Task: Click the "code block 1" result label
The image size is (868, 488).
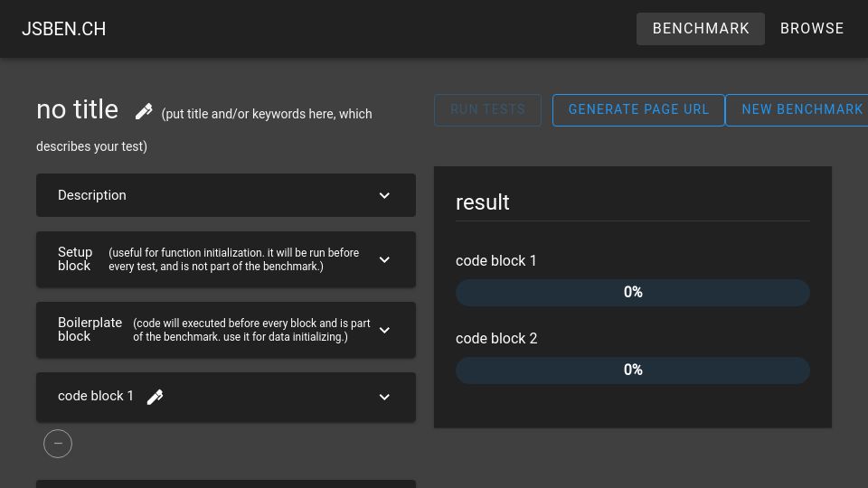Action: coord(496,260)
